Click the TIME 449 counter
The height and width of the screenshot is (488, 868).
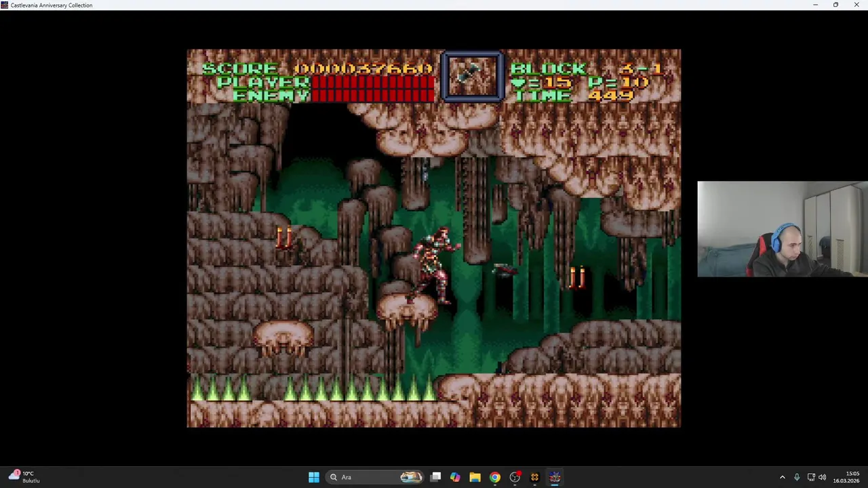574,96
